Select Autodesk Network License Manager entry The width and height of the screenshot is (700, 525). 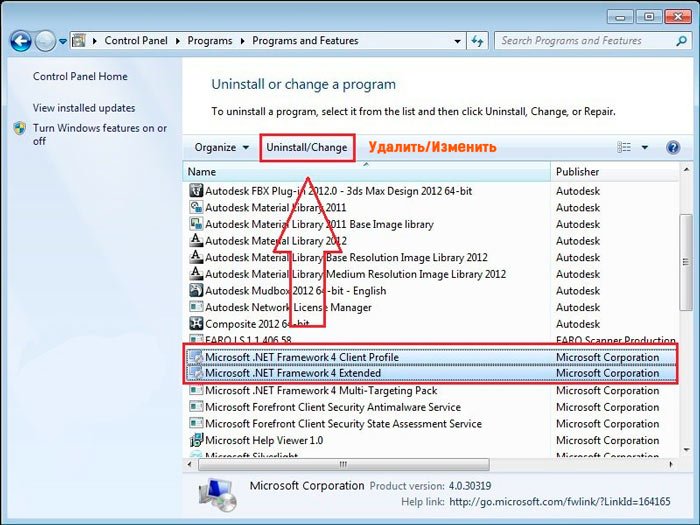[x=288, y=308]
